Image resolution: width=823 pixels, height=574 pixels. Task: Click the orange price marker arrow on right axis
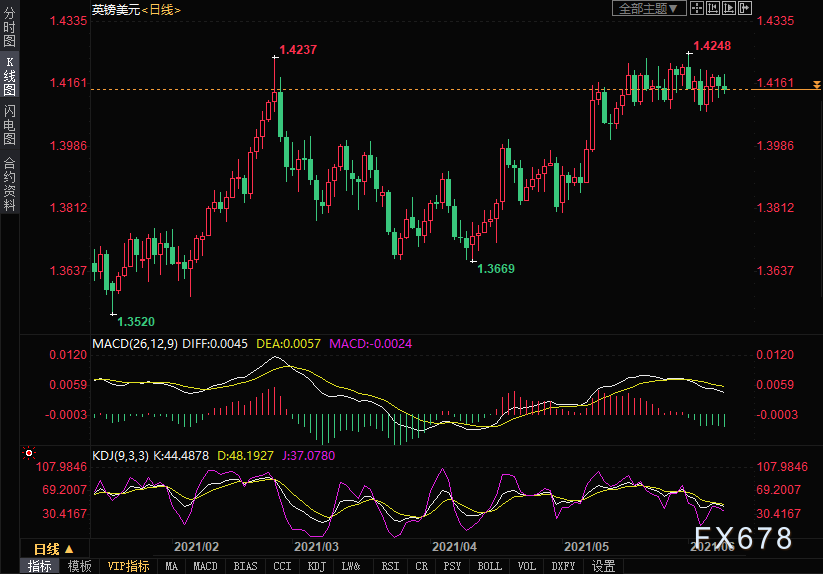point(816,85)
